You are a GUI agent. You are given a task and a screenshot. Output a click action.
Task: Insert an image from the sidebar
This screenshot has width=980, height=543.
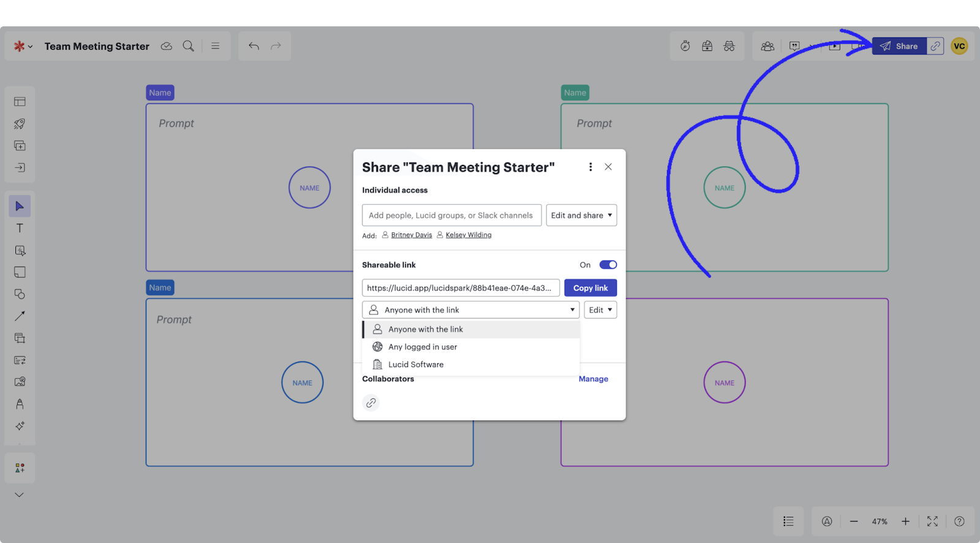pos(20,382)
